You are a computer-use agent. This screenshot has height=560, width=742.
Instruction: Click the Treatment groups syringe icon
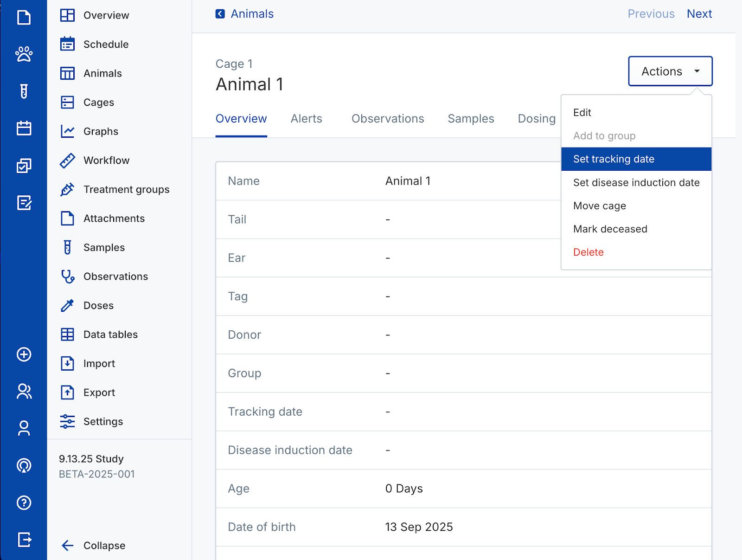pyautogui.click(x=67, y=189)
